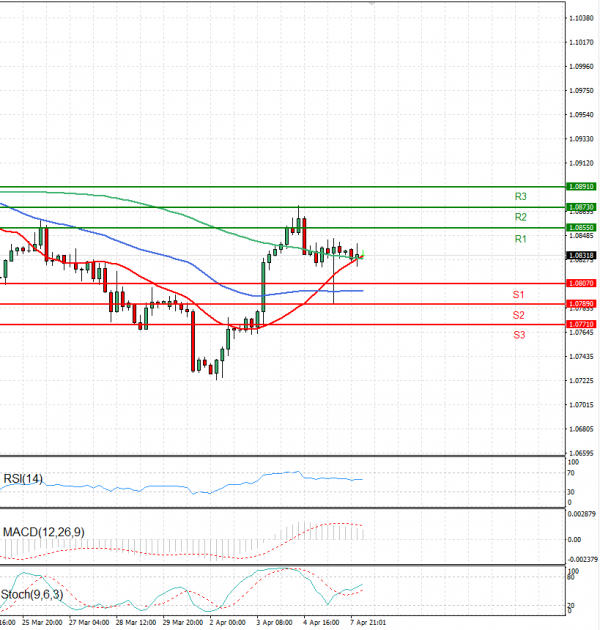Click the 1.06805 price axis value
The image size is (600, 630).
click(582, 429)
